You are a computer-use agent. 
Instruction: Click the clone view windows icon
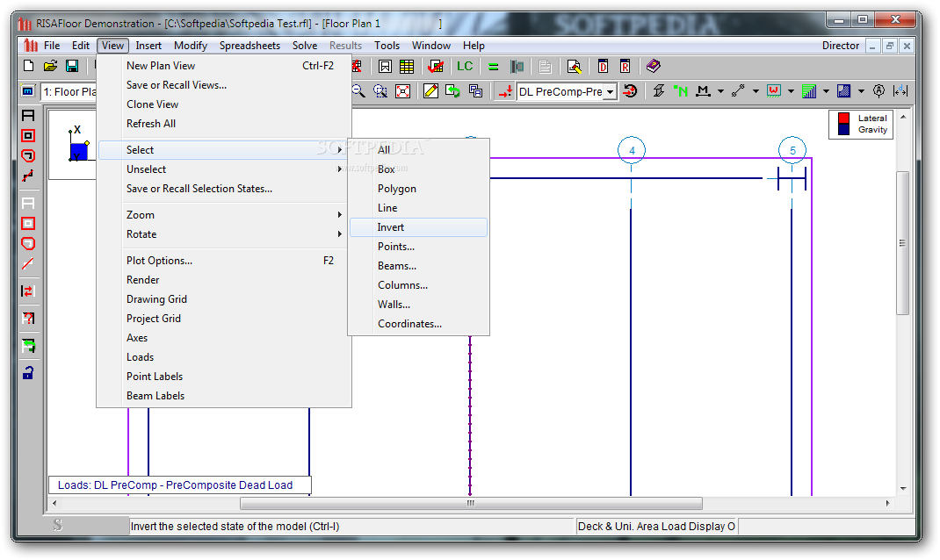tap(475, 91)
